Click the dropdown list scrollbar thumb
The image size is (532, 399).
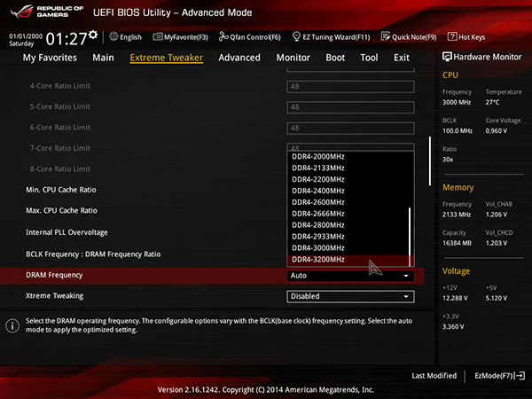pyautogui.click(x=410, y=237)
